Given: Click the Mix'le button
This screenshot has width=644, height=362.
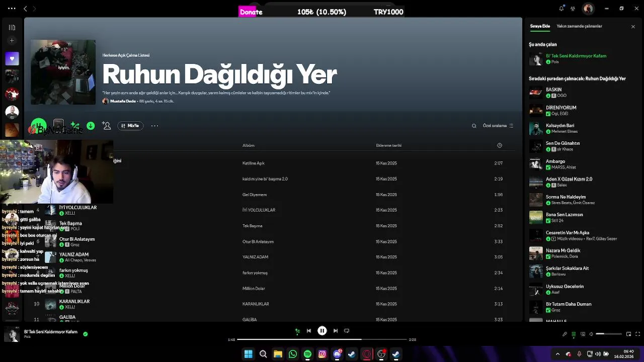Looking at the screenshot, I should click(x=130, y=126).
